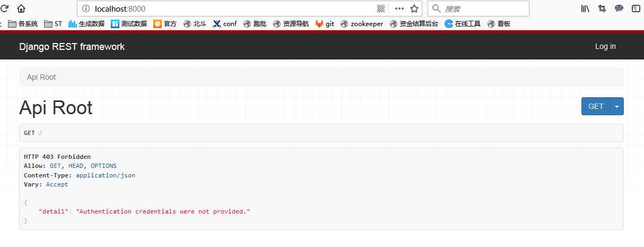Click the Content-Type application/json header
Screen dimensions: 644x247
[x=80, y=175]
